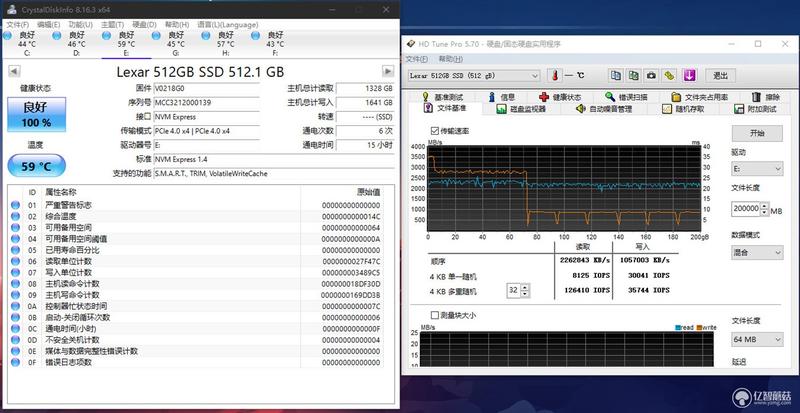The width and height of the screenshot is (800, 413).
Task: Click HD Tune copy screenshot to clipboard icon
Action: (x=634, y=76)
